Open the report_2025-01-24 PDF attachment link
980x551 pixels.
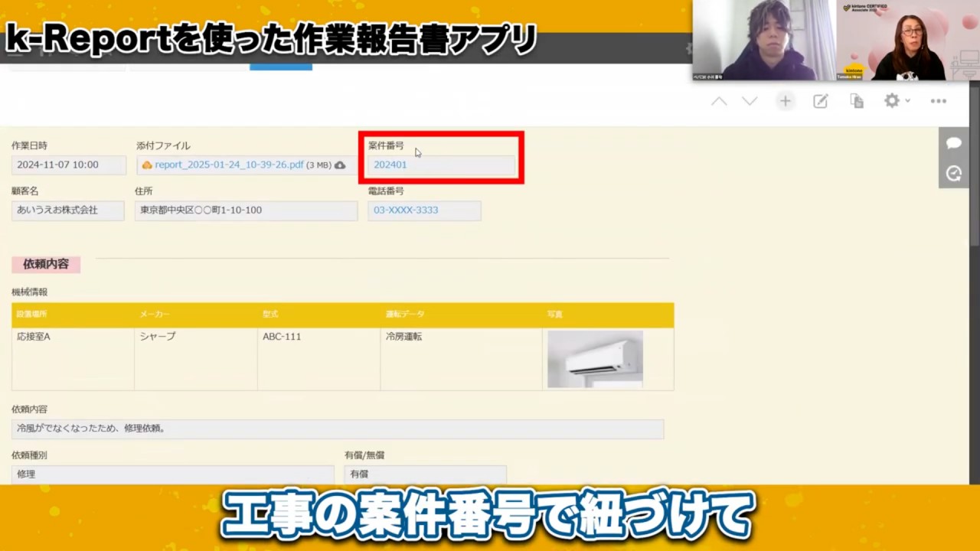[230, 165]
